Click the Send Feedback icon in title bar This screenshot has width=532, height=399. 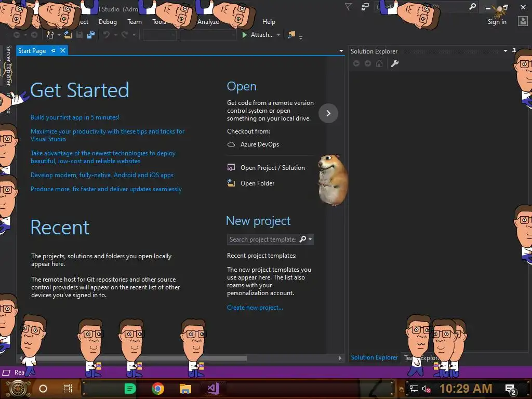[365, 7]
